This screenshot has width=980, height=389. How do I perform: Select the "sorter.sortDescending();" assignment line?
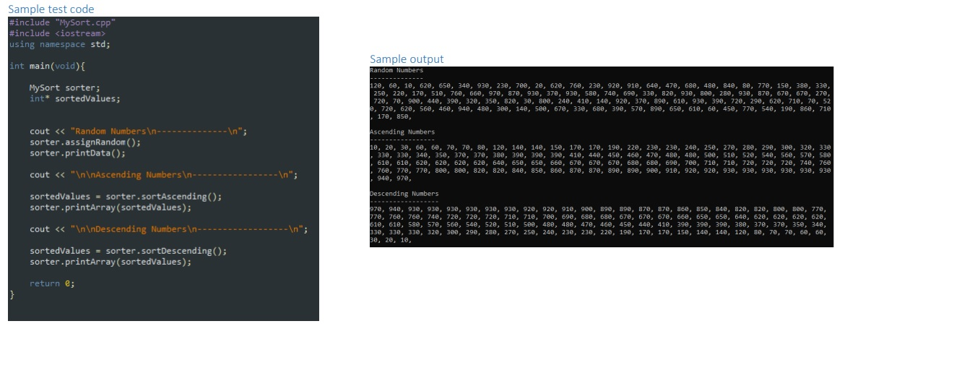pyautogui.click(x=129, y=251)
